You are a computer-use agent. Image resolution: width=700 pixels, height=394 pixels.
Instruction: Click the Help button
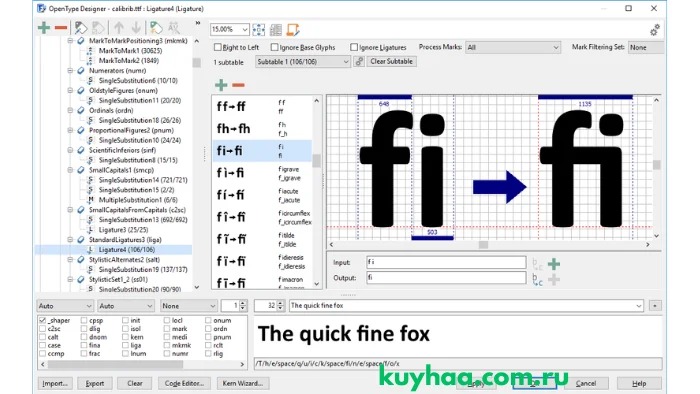[639, 383]
